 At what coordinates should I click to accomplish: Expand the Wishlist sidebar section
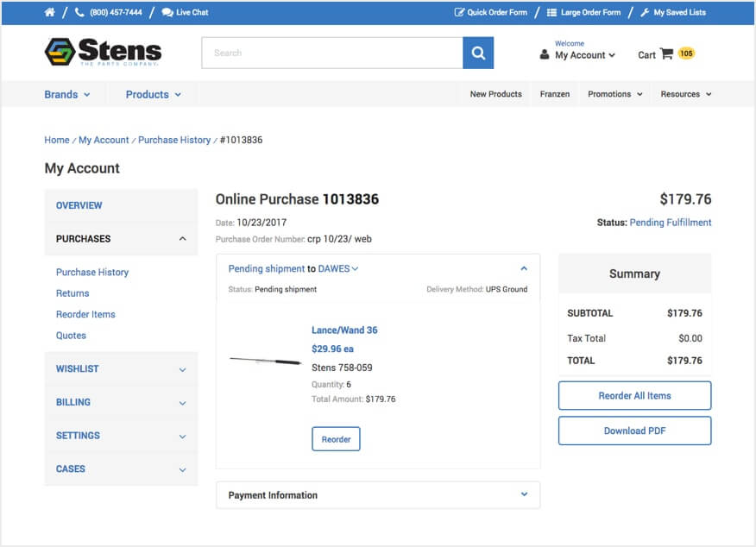pos(182,369)
